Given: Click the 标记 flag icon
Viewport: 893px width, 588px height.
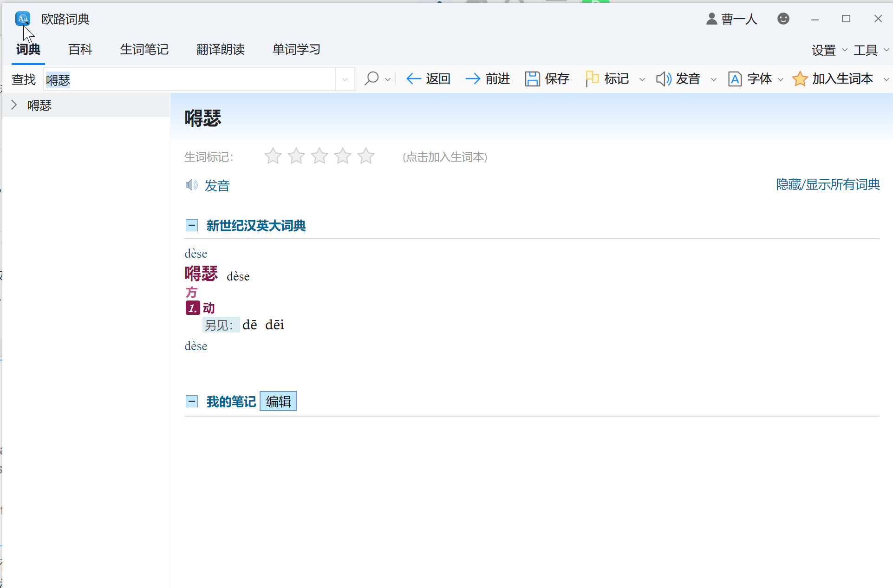Looking at the screenshot, I should (592, 78).
